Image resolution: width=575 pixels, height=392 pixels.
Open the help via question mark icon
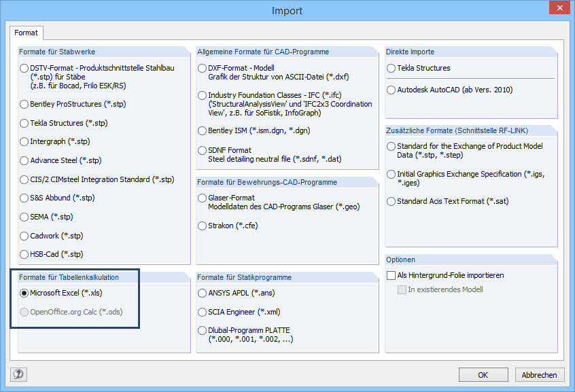[x=18, y=374]
